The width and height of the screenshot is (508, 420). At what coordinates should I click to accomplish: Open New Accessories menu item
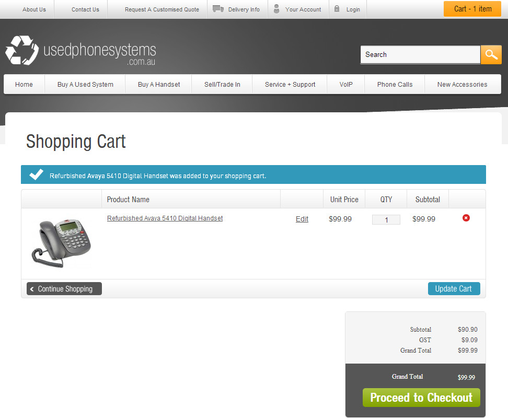[463, 84]
